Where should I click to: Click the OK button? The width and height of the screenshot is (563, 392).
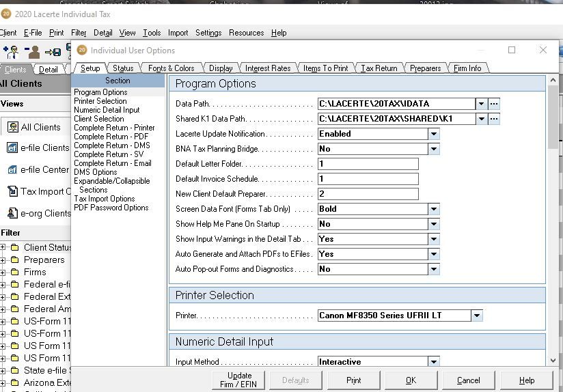tap(411, 380)
